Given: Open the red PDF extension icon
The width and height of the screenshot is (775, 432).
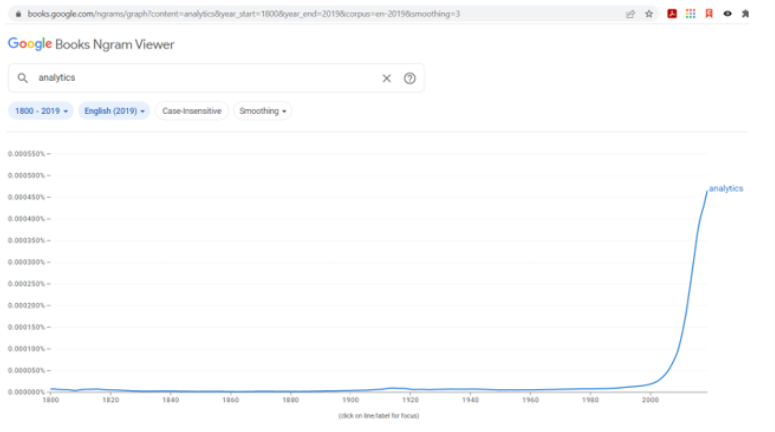Looking at the screenshot, I should coord(672,14).
